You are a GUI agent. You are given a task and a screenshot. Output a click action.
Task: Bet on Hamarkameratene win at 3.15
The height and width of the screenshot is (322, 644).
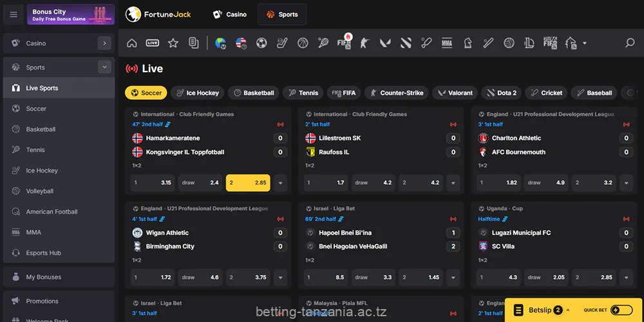coord(153,183)
